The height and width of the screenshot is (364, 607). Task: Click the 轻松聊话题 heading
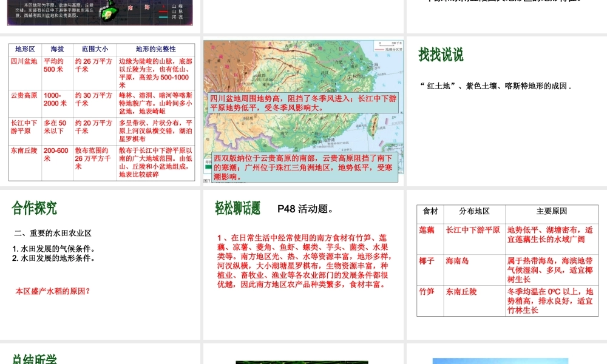(x=238, y=208)
